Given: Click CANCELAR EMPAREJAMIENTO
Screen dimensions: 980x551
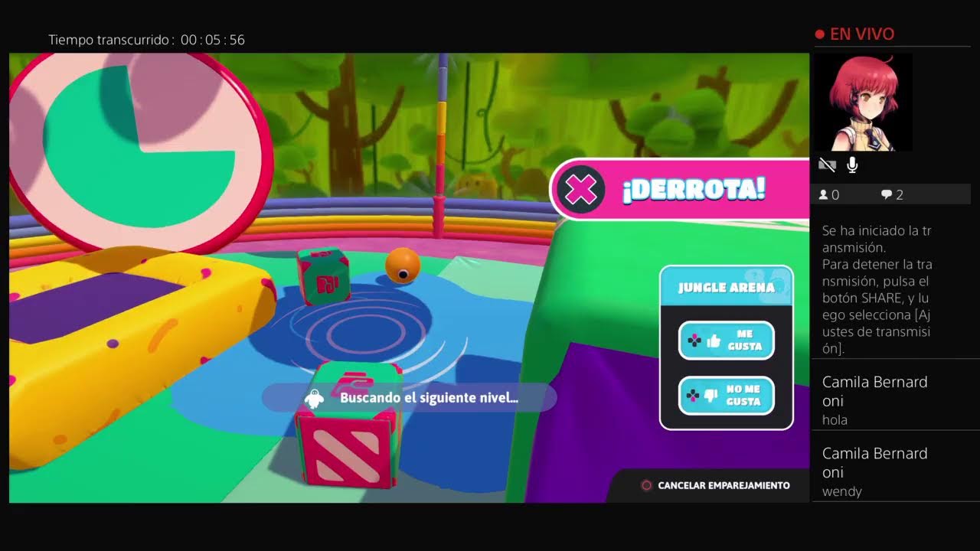Looking at the screenshot, I should 724,485.
